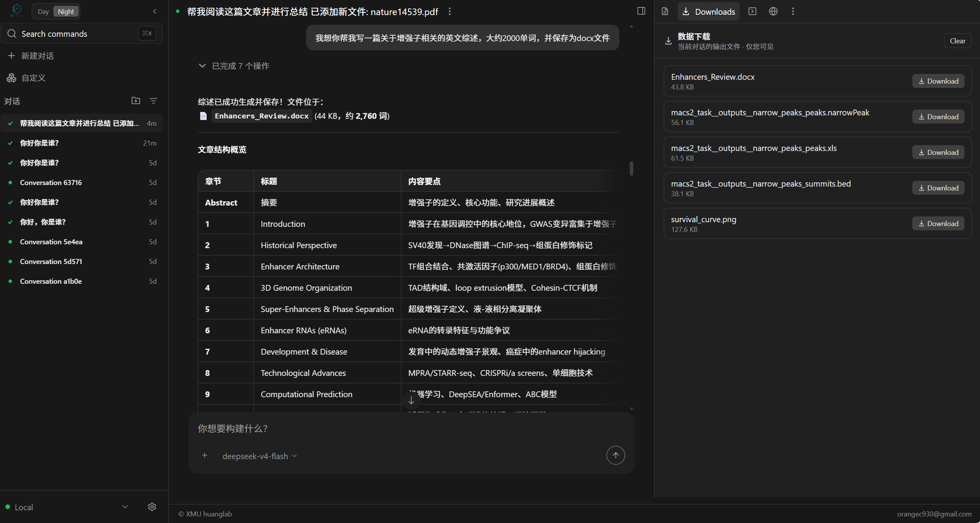Image resolution: width=980 pixels, height=523 pixels.
Task: Open the deepseek-v4-flash model dropdown
Action: click(x=260, y=456)
